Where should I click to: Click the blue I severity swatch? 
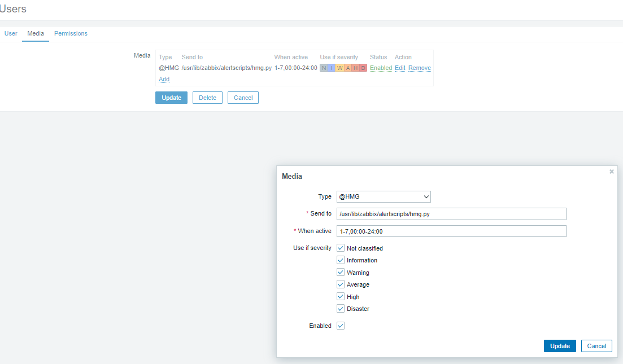(x=332, y=68)
